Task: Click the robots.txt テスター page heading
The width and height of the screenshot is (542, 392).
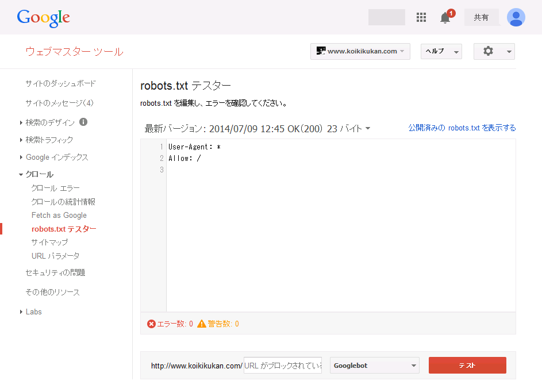Action: [186, 86]
